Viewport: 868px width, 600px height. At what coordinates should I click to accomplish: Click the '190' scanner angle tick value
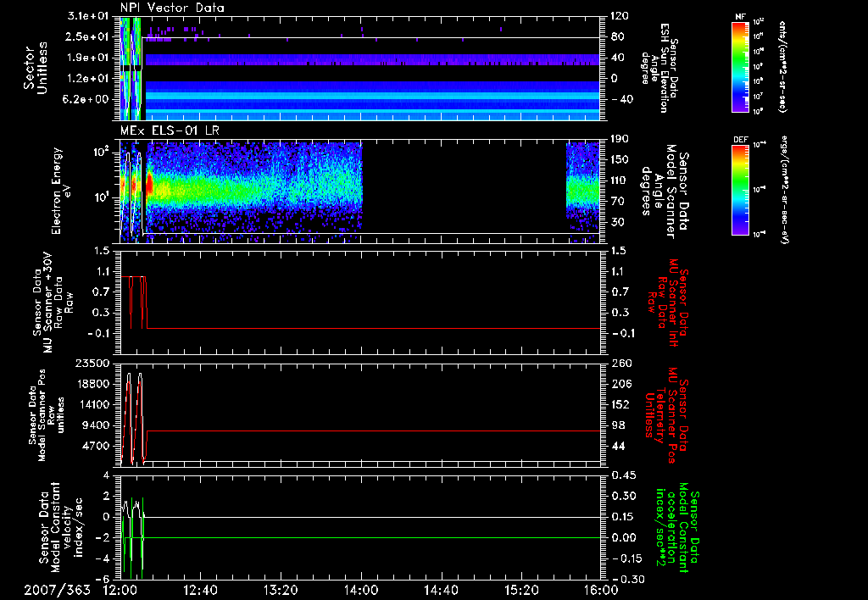620,139
